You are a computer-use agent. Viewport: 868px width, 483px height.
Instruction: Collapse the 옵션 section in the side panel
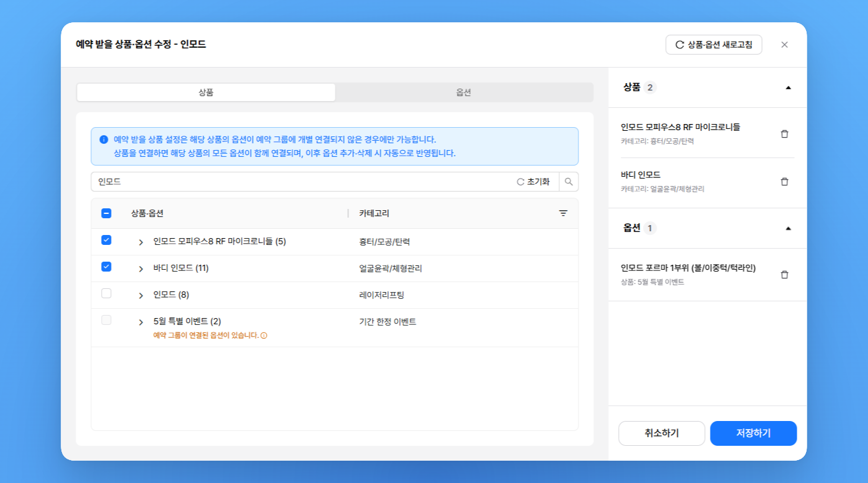coord(788,228)
